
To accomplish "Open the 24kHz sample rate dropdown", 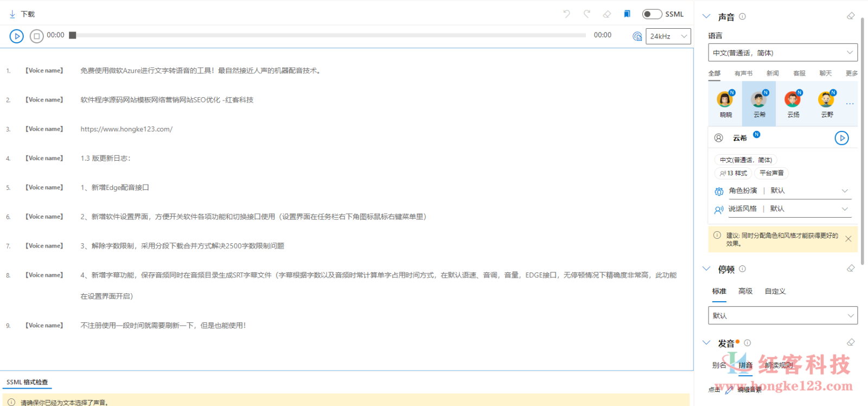I will (x=668, y=36).
